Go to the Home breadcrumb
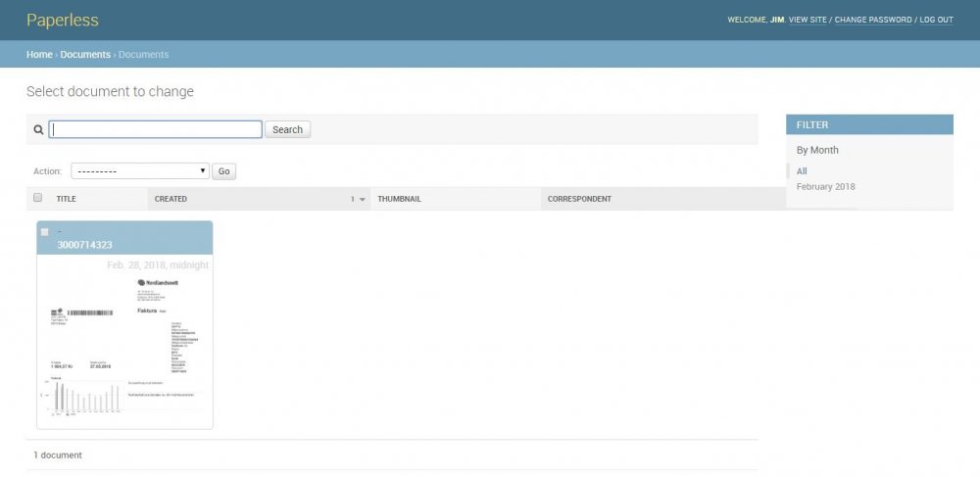The image size is (980, 477). pos(39,54)
